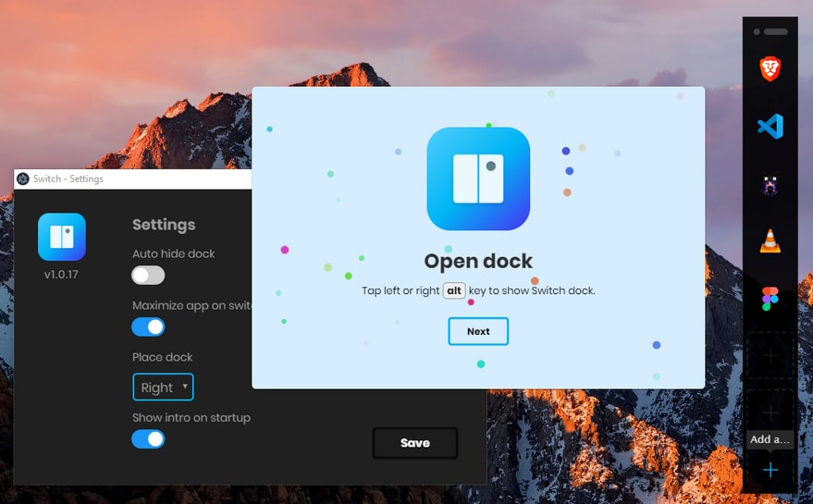
Task: Click the Open dock heading
Action: click(x=478, y=261)
